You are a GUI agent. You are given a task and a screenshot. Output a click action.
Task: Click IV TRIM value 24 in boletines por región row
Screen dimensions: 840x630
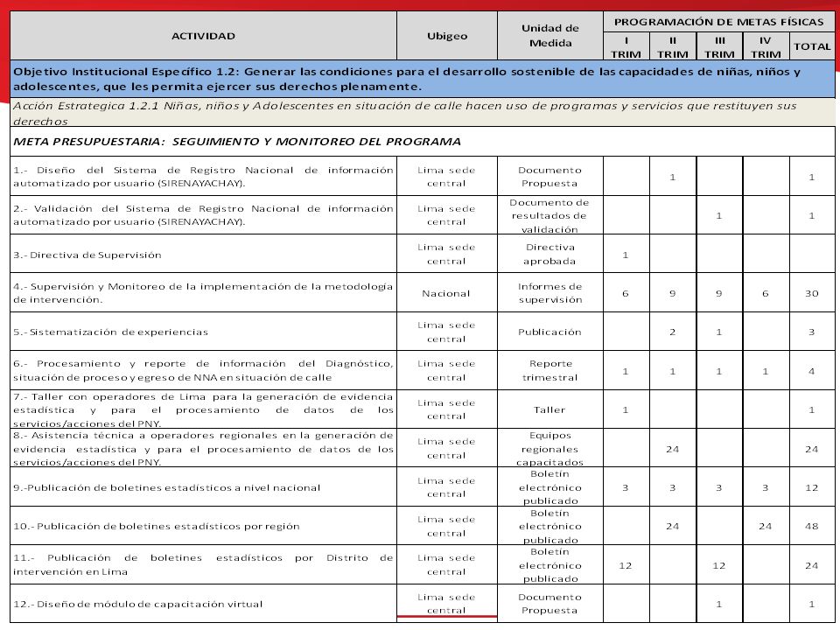[x=765, y=527]
